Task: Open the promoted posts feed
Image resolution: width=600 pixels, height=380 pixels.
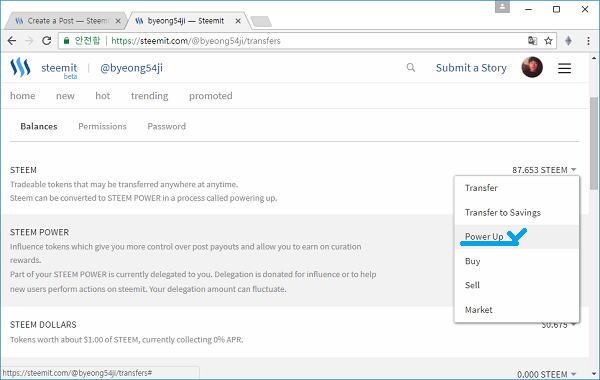Action: [x=211, y=96]
